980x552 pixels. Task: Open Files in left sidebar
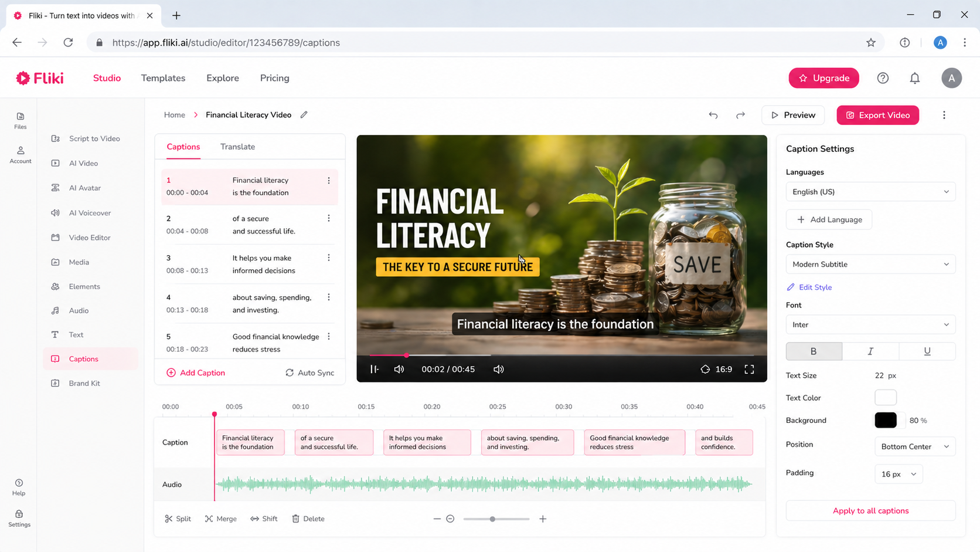click(x=21, y=121)
